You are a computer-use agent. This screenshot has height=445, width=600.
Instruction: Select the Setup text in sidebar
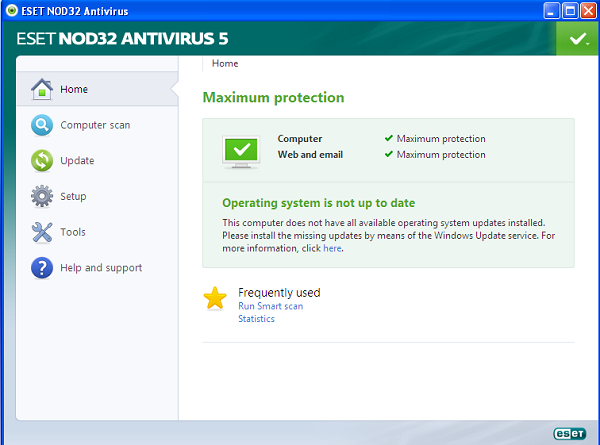[x=73, y=196]
